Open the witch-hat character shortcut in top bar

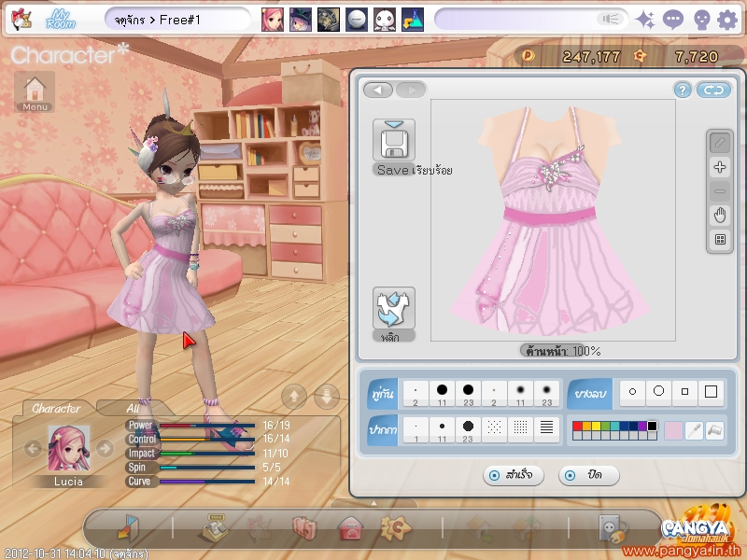(301, 20)
